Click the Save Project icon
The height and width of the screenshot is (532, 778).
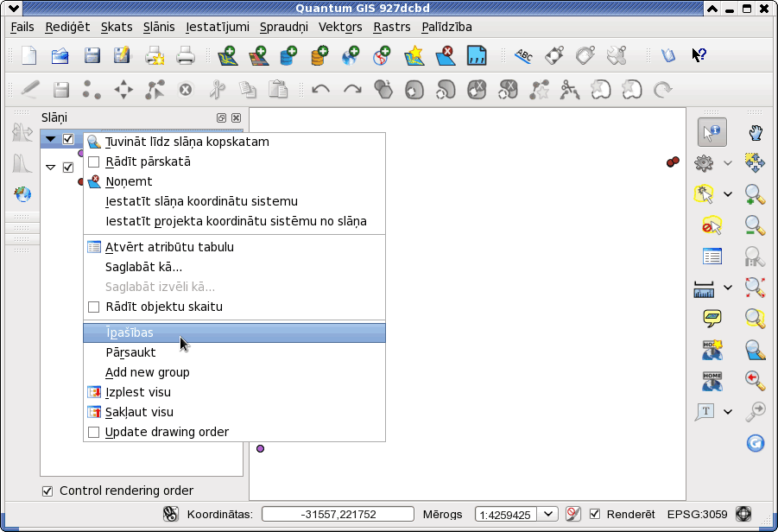pos(92,55)
